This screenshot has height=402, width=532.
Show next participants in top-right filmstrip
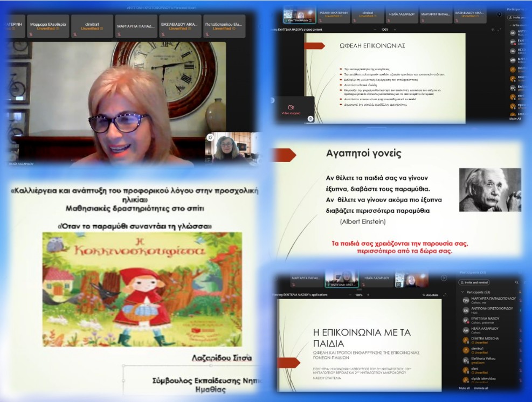[x=499, y=14]
